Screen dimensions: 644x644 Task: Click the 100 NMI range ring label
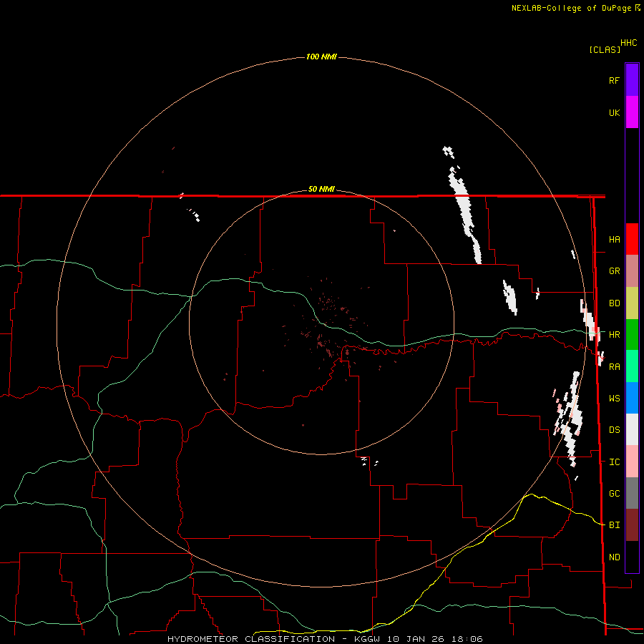pos(321,57)
